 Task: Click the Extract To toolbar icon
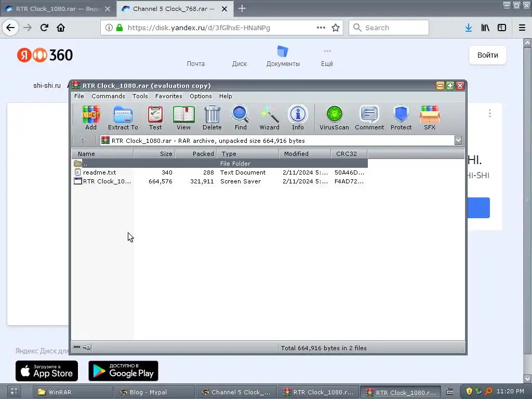(123, 118)
